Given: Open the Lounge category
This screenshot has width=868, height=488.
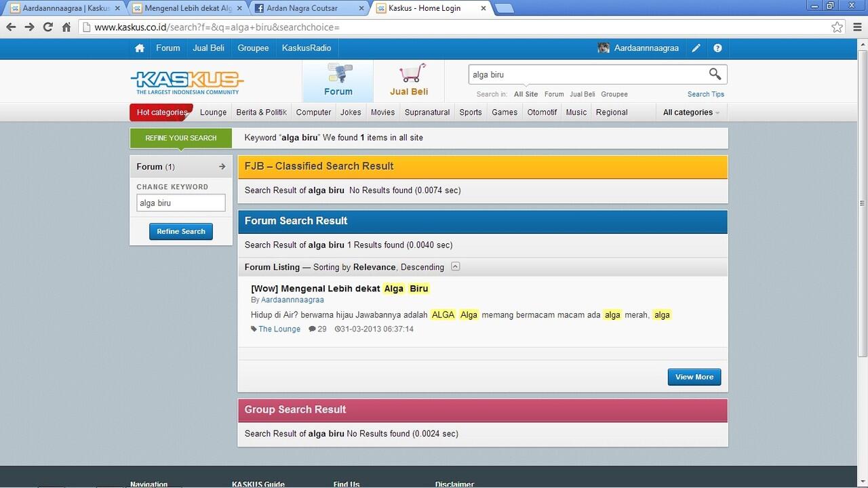Looking at the screenshot, I should 213,113.
